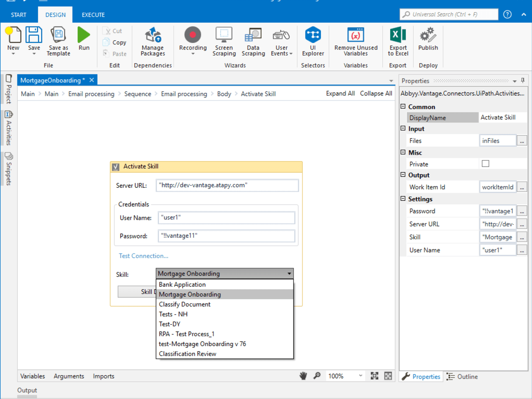The height and width of the screenshot is (399, 532).
Task: Open the Activities side panel
Action: click(8, 128)
